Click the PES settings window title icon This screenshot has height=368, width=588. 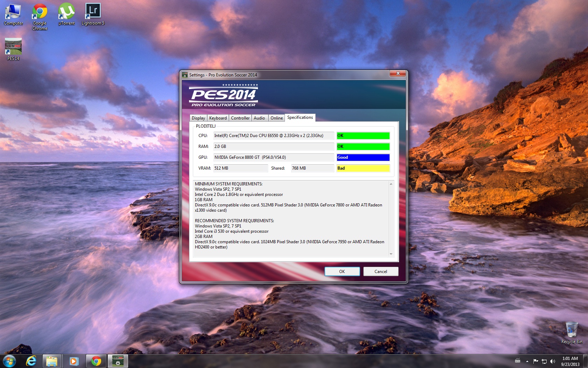[x=185, y=75]
